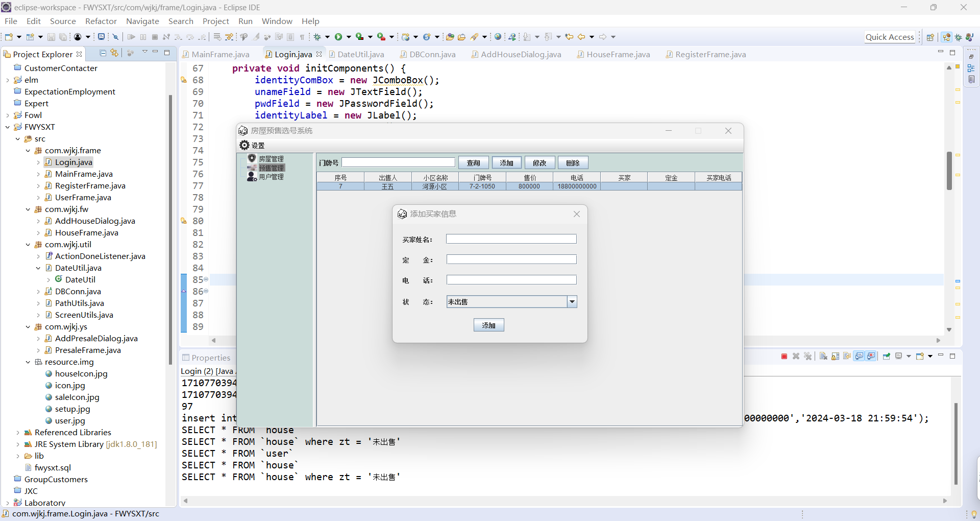Click the 修改 modify button
This screenshot has width=980, height=521.
540,162
